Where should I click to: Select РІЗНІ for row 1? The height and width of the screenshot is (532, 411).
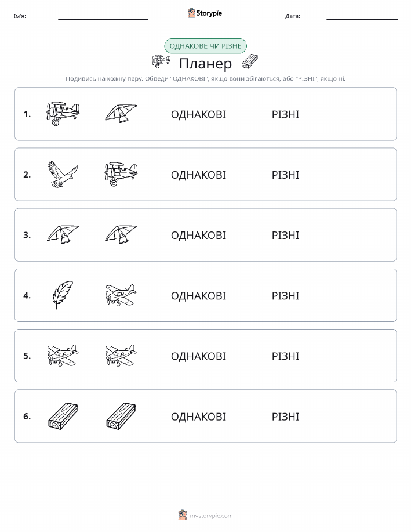pyautogui.click(x=286, y=114)
